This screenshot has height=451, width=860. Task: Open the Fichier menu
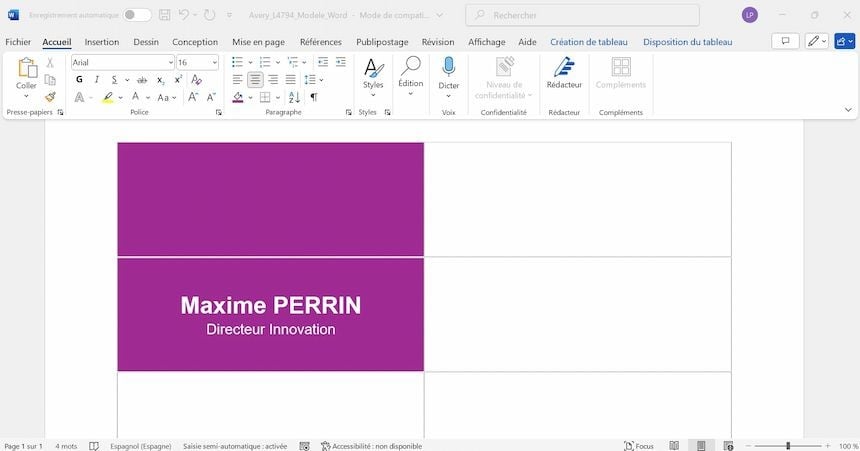(18, 42)
